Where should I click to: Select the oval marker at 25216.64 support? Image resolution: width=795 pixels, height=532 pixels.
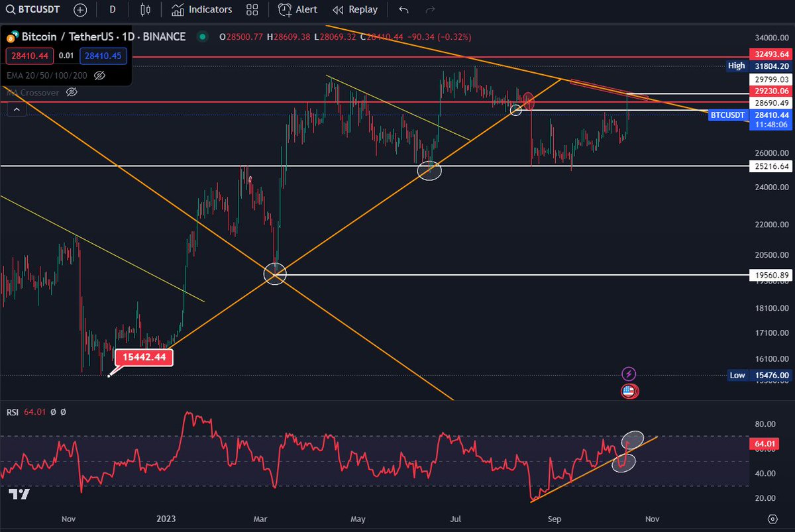[x=429, y=171]
